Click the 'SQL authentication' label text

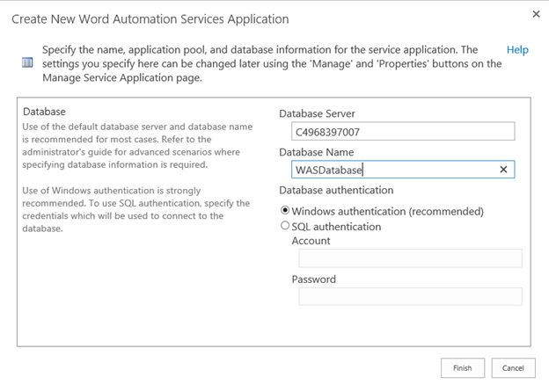point(336,227)
